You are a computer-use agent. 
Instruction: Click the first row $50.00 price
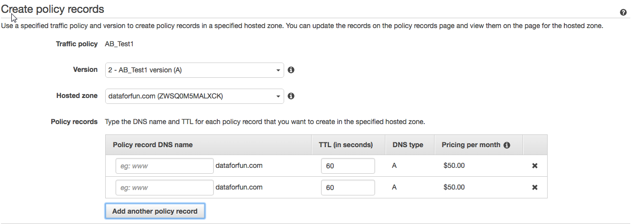[x=454, y=166]
